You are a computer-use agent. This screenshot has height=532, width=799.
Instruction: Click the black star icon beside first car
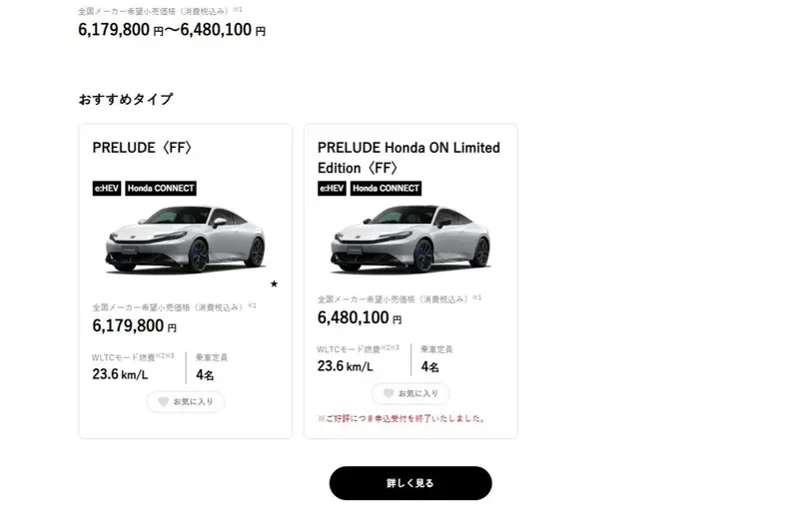274,283
